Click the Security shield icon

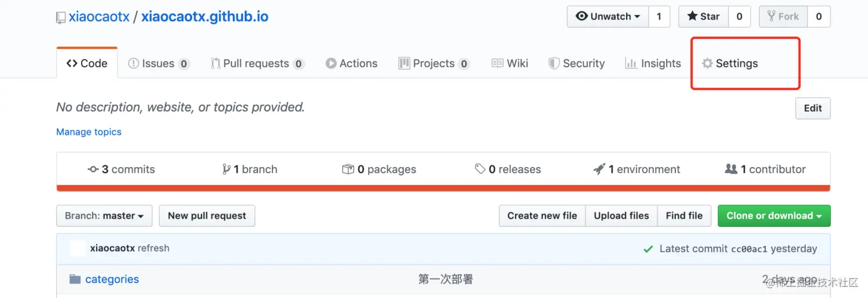tap(554, 64)
